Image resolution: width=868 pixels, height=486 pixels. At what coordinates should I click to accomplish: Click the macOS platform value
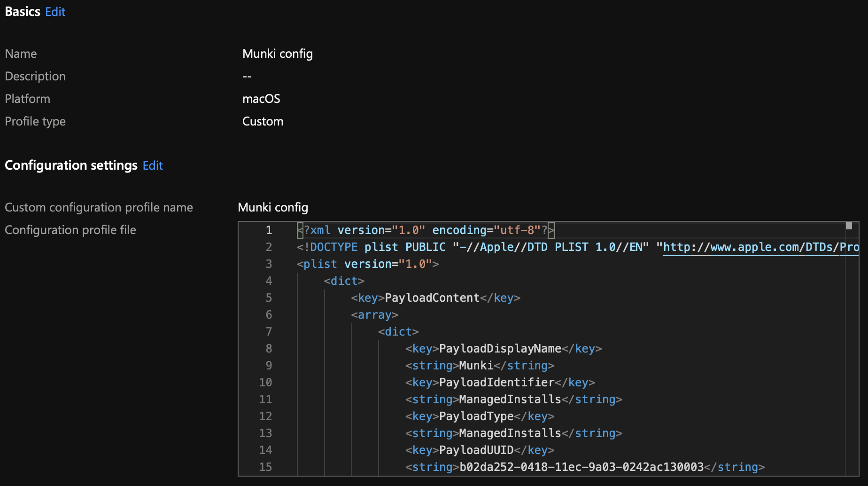coord(261,99)
